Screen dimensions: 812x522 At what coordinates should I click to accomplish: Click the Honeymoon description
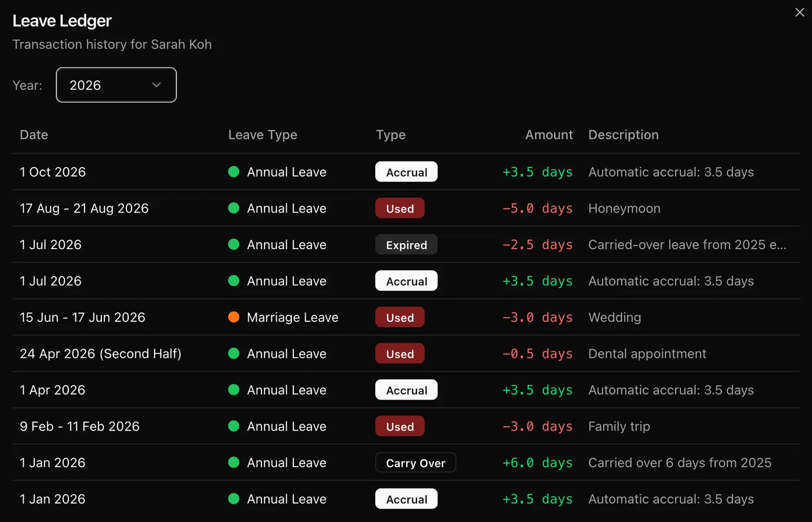pos(624,208)
